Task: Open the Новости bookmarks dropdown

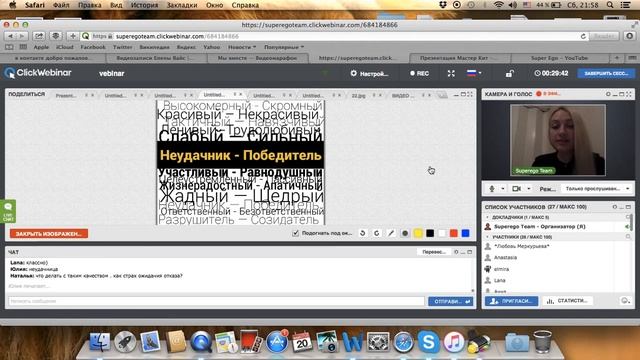Action: pos(242,47)
